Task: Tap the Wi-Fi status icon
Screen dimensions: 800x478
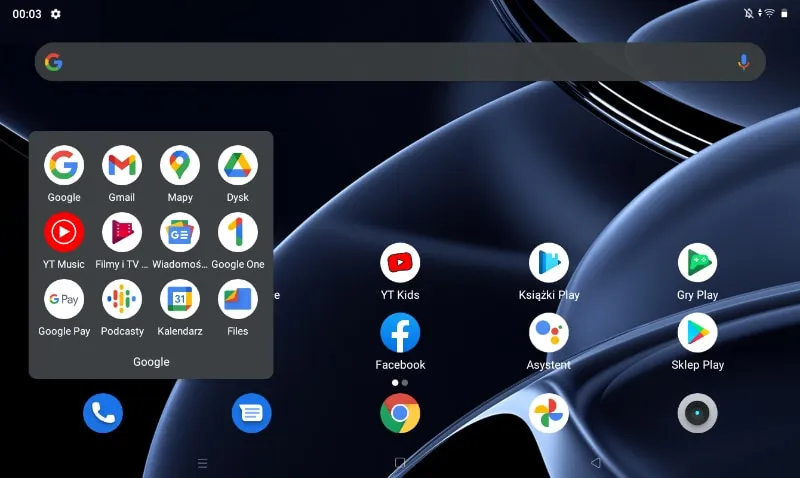Action: point(769,13)
